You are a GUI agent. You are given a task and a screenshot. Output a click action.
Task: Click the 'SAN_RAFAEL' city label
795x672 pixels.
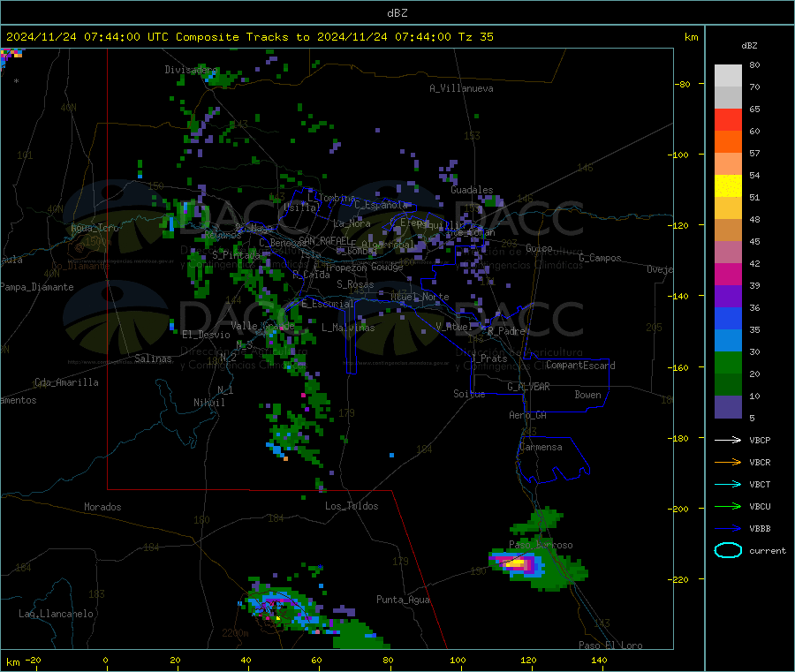324,240
